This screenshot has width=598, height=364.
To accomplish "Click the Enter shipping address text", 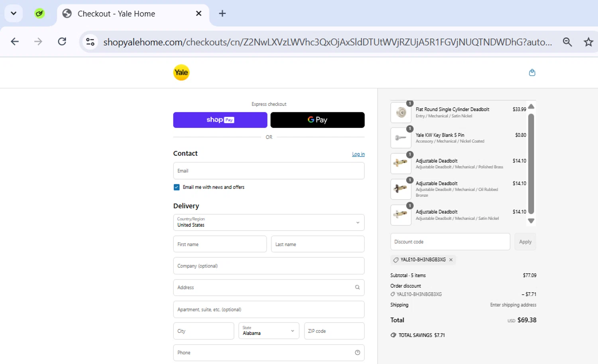I will click(x=513, y=305).
